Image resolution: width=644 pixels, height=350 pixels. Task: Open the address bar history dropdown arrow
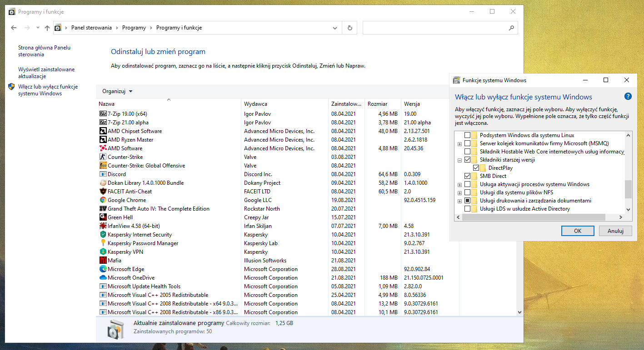(335, 28)
